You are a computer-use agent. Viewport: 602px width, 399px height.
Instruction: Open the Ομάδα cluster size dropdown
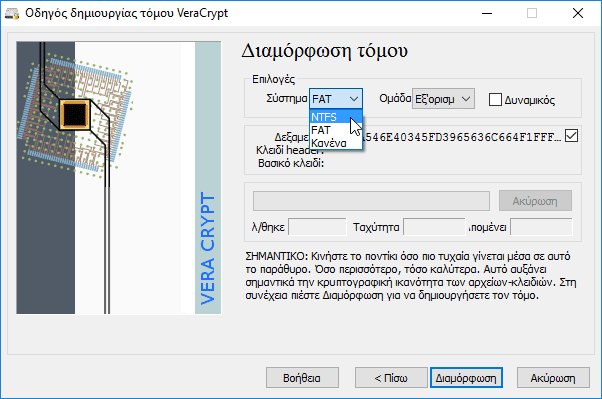(x=443, y=99)
